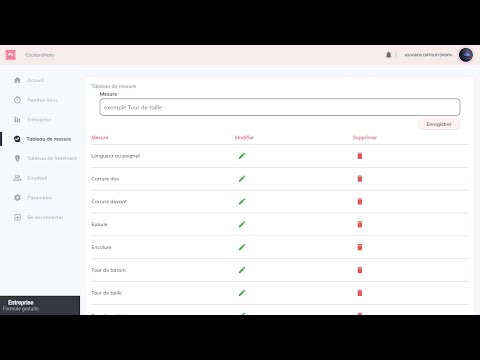
Task: Select the Carrure dos text
Action: click(x=105, y=179)
